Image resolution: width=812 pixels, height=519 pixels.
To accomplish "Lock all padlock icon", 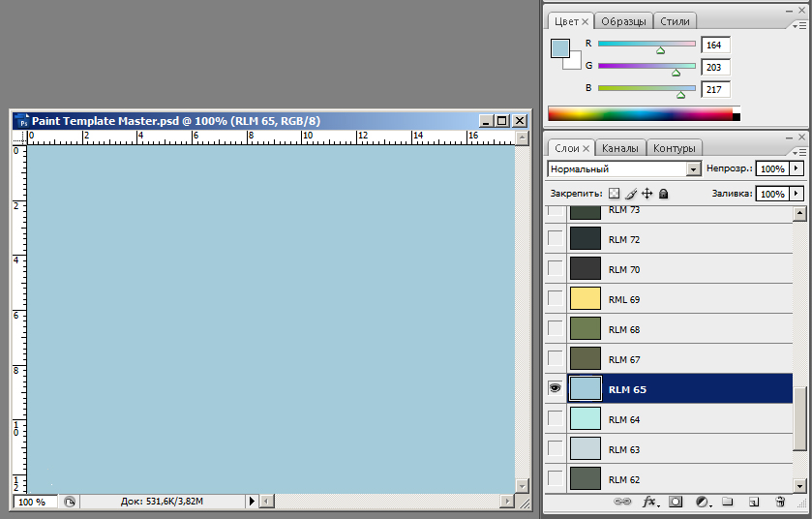I will [x=663, y=194].
